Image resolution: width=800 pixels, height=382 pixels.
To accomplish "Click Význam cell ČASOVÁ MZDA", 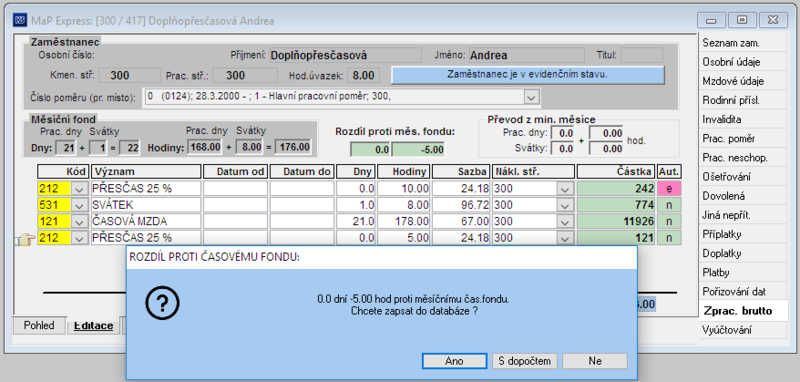I will tap(146, 221).
